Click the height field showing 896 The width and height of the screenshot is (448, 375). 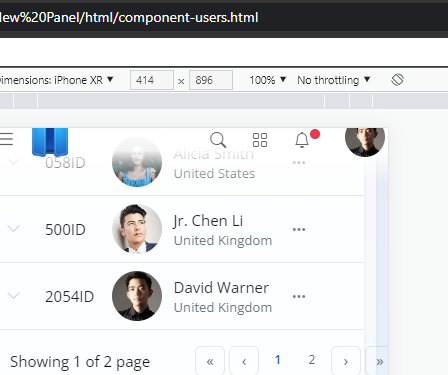point(211,80)
